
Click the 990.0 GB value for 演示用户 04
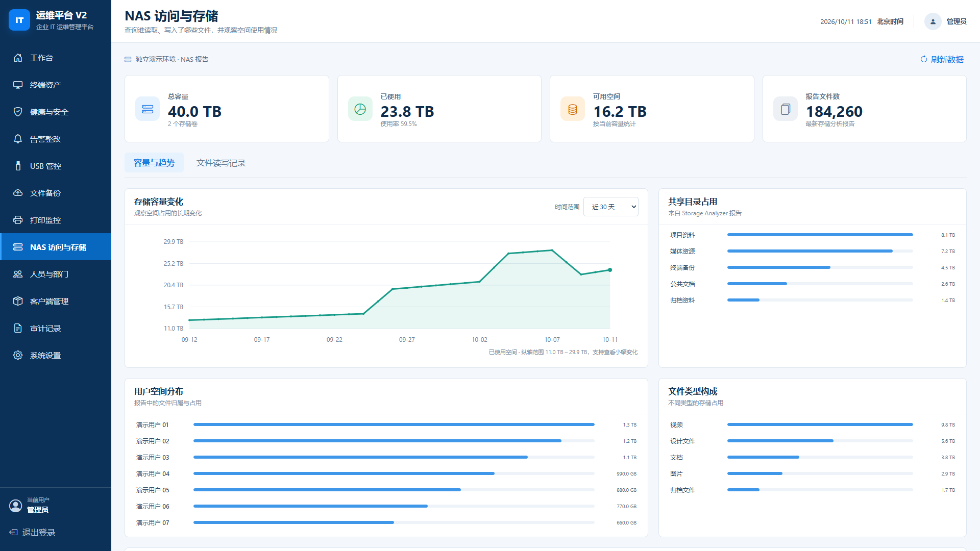pos(626,473)
